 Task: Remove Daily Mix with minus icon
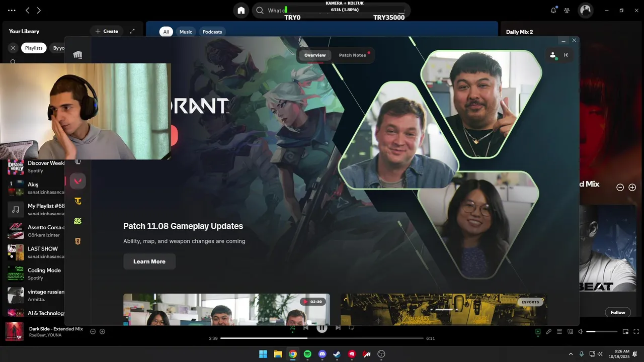tap(620, 187)
